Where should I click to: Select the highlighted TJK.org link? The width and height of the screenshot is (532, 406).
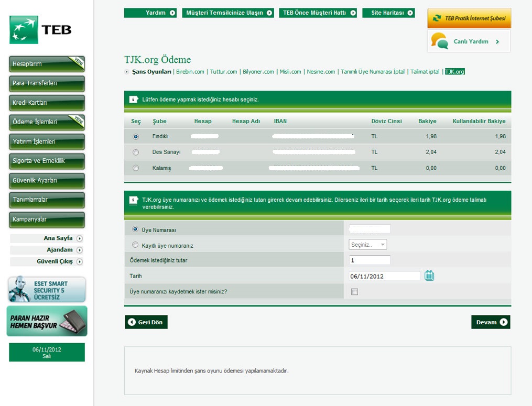(454, 72)
